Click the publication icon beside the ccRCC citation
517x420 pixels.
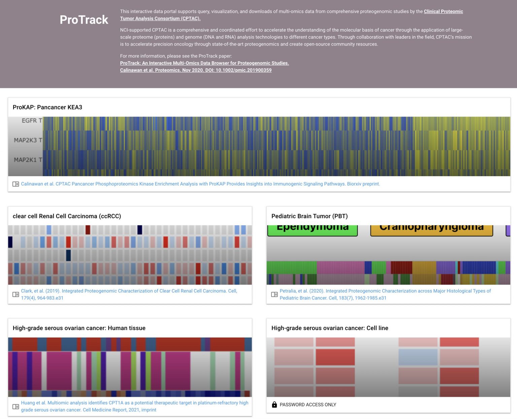pos(15,294)
